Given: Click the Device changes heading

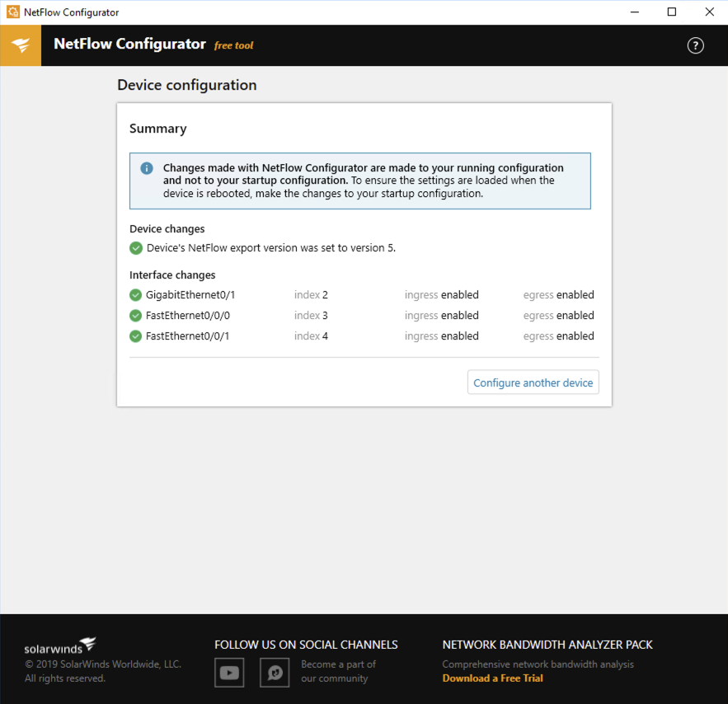Looking at the screenshot, I should coord(167,229).
